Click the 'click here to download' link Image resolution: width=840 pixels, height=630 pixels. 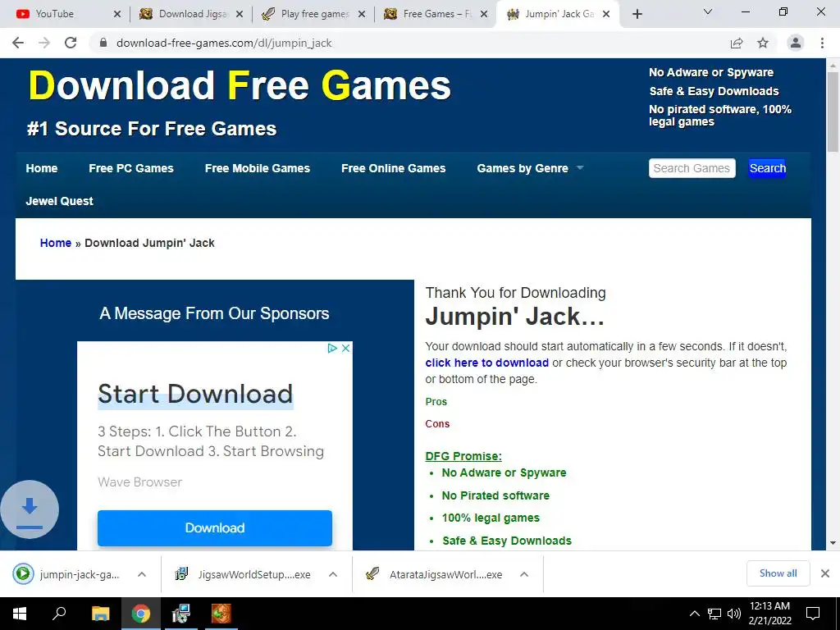(x=486, y=363)
